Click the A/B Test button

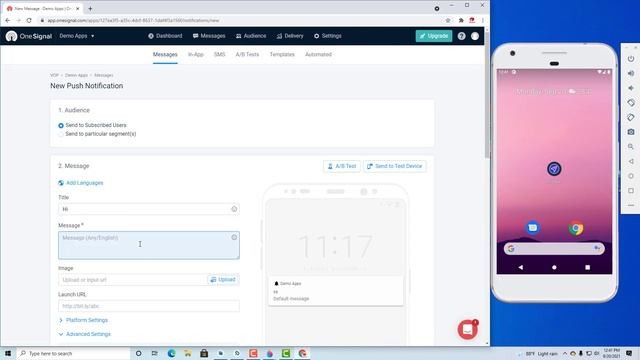click(342, 166)
